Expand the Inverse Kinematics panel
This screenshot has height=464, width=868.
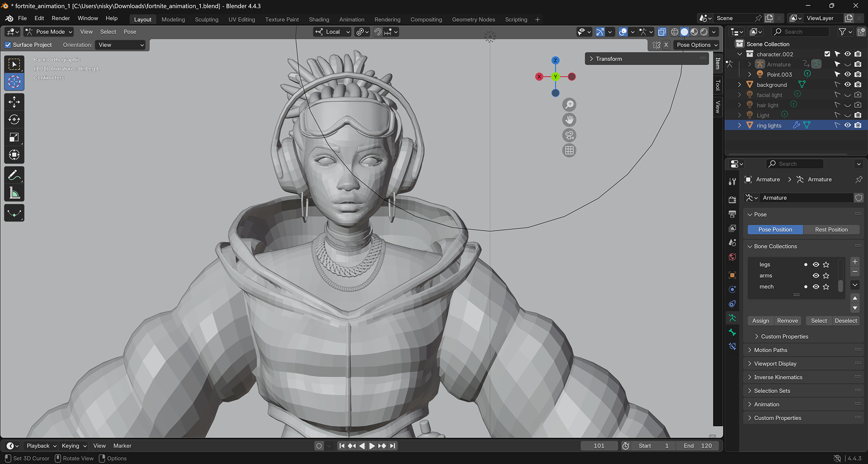(804, 377)
